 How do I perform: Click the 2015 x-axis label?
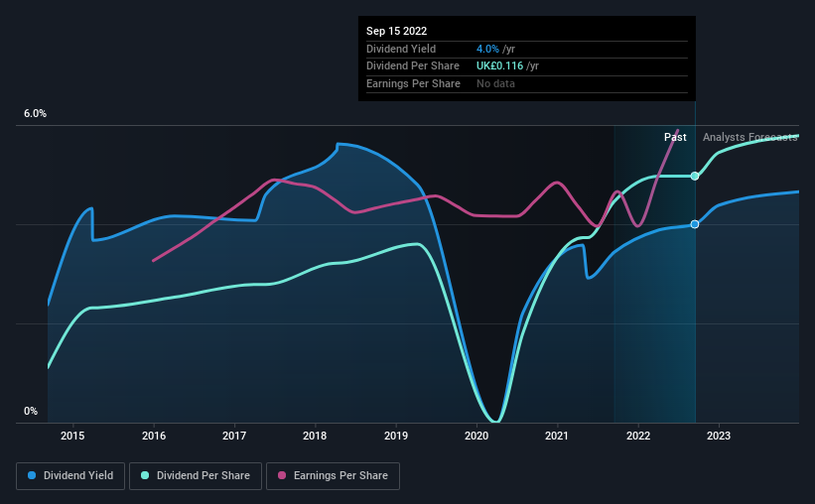coord(72,436)
